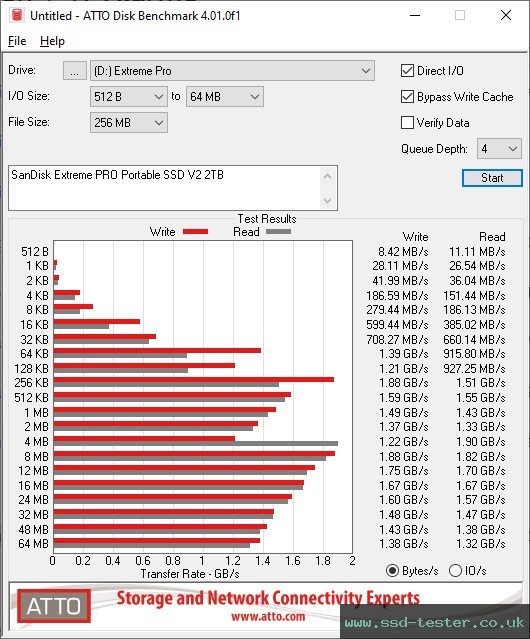The width and height of the screenshot is (530, 639).
Task: Click the drive browse "..." button
Action: pyautogui.click(x=75, y=71)
